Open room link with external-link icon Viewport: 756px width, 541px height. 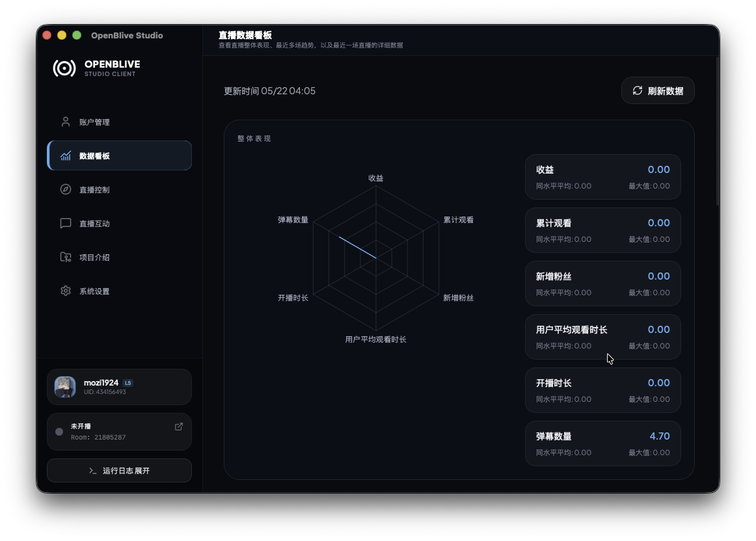179,427
